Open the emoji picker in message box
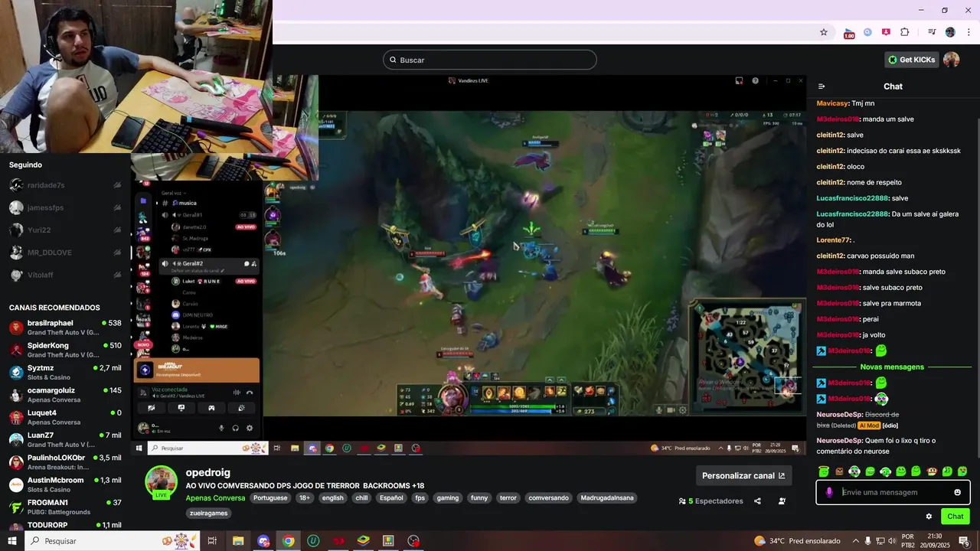Image resolution: width=980 pixels, height=551 pixels. (957, 492)
